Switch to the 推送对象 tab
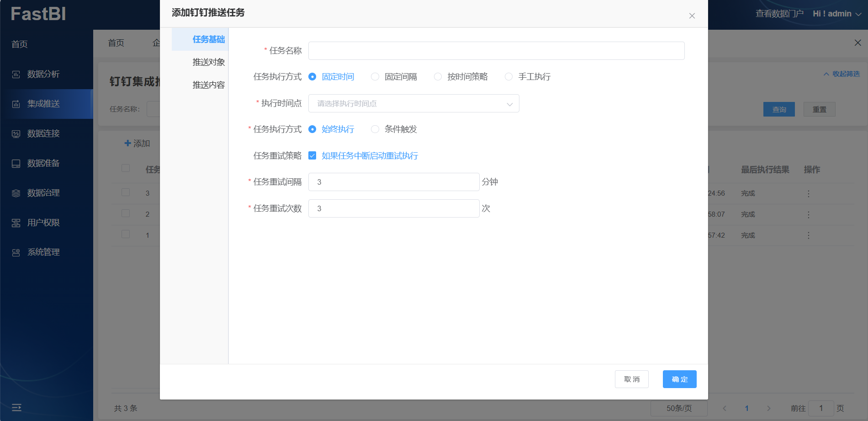 208,62
